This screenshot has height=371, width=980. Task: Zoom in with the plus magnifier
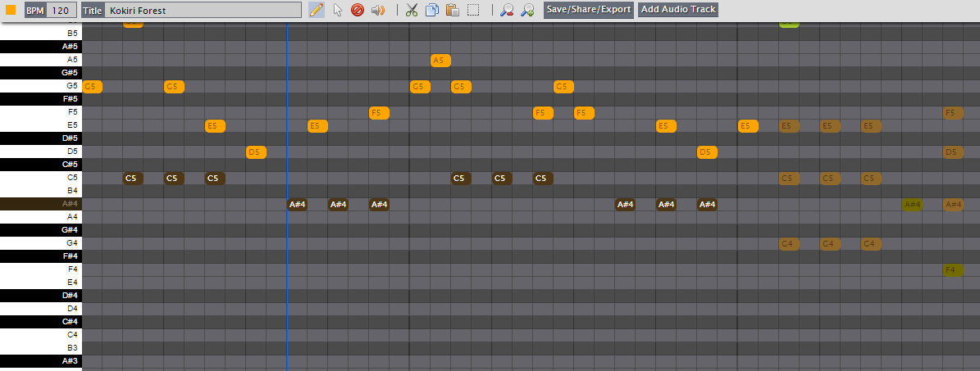click(x=527, y=10)
